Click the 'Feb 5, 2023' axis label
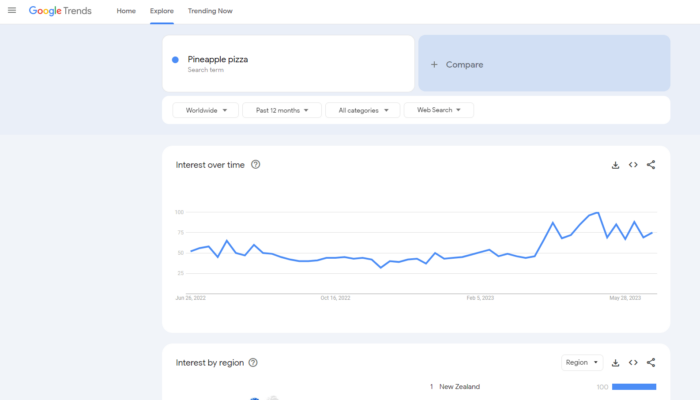The width and height of the screenshot is (700, 400). pyautogui.click(x=480, y=298)
